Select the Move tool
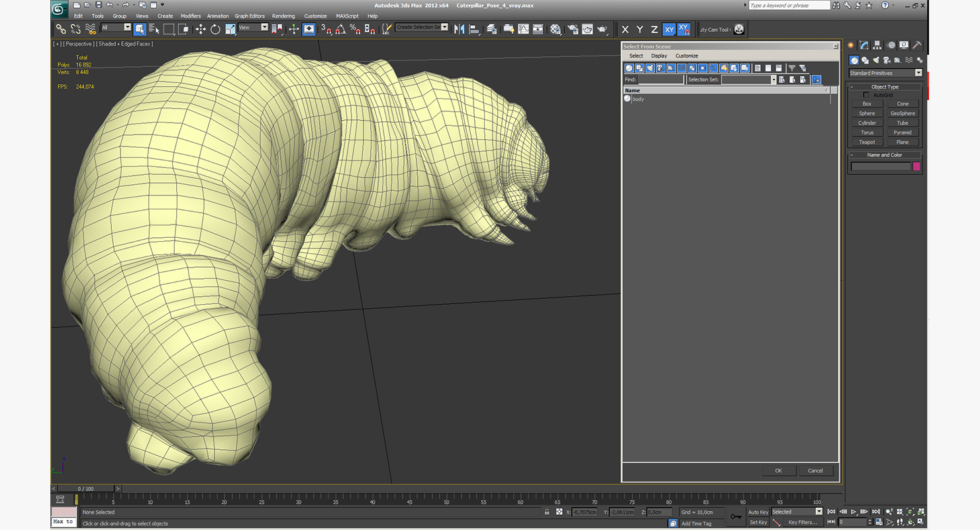This screenshot has height=530, width=980. [201, 29]
